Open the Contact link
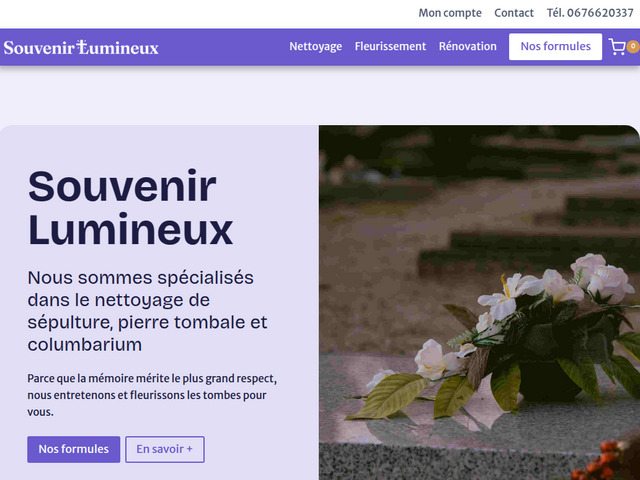 pyautogui.click(x=514, y=13)
